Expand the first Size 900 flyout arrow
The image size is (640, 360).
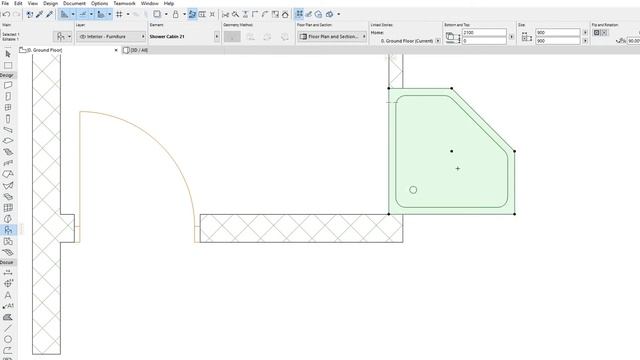585,32
